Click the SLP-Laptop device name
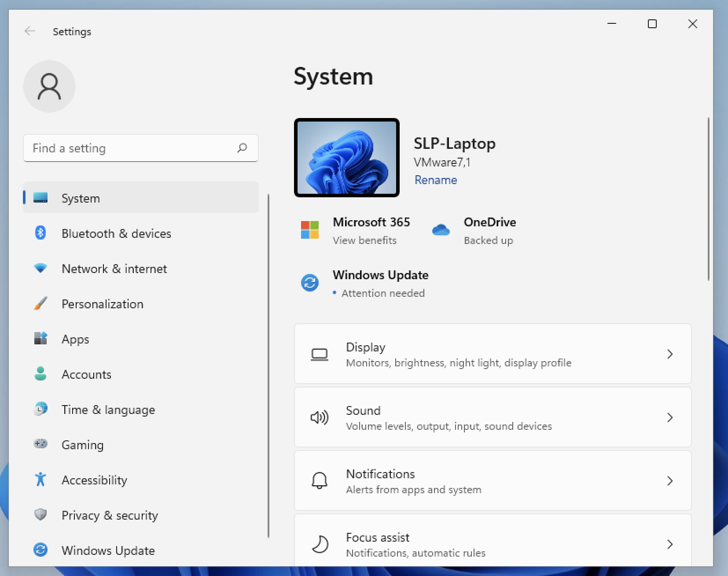This screenshot has width=728, height=576. tap(455, 143)
